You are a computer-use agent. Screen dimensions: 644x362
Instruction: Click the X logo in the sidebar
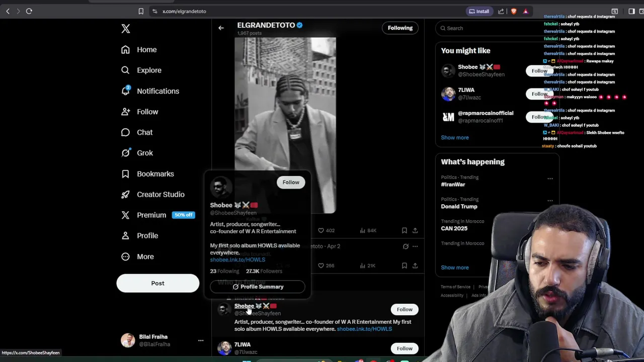(126, 29)
